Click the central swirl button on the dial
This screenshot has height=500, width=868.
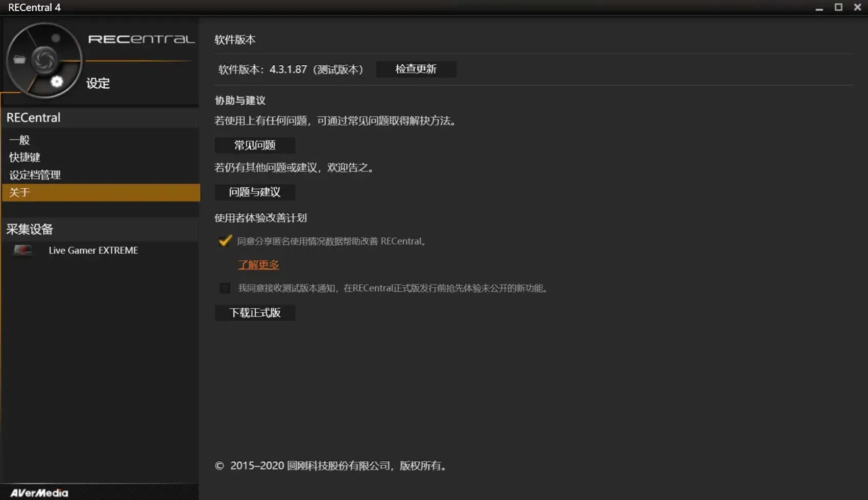[44, 60]
